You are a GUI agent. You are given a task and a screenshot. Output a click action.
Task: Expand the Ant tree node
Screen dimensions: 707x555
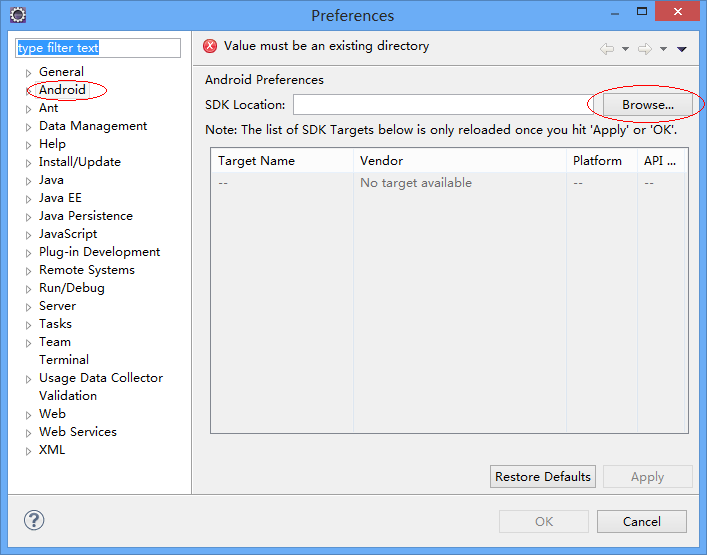28,109
